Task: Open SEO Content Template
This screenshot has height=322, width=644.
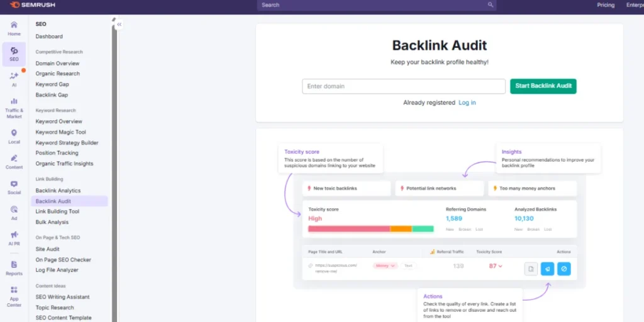Action: pyautogui.click(x=64, y=318)
